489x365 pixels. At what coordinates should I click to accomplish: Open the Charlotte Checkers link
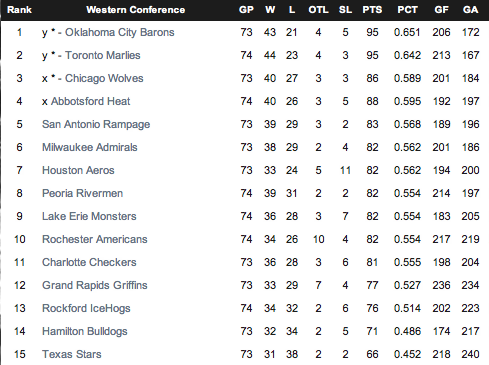[89, 262]
